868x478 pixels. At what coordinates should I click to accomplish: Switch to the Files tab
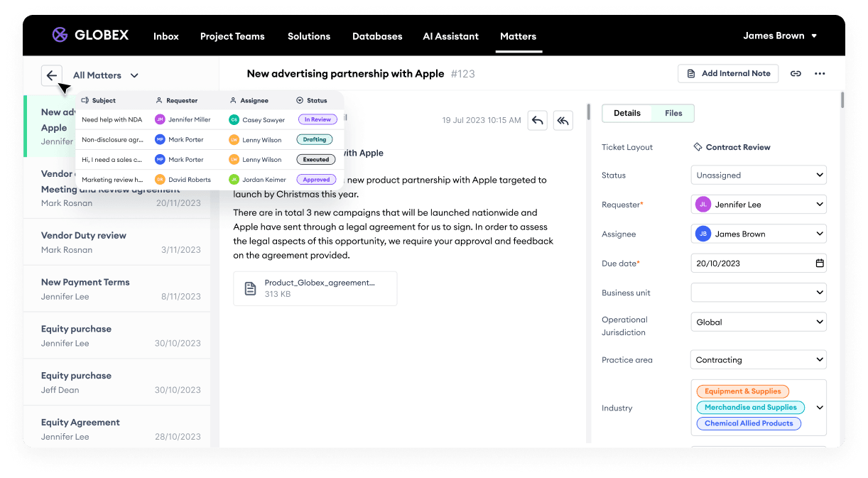673,114
